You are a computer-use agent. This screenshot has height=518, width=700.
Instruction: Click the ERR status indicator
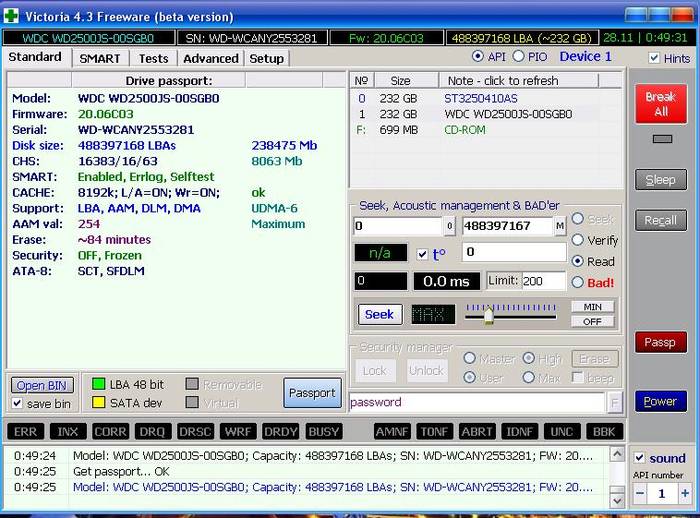coord(25,431)
